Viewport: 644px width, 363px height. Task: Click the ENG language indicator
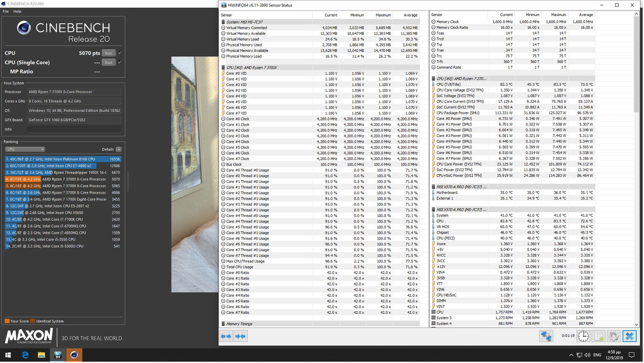596,355
